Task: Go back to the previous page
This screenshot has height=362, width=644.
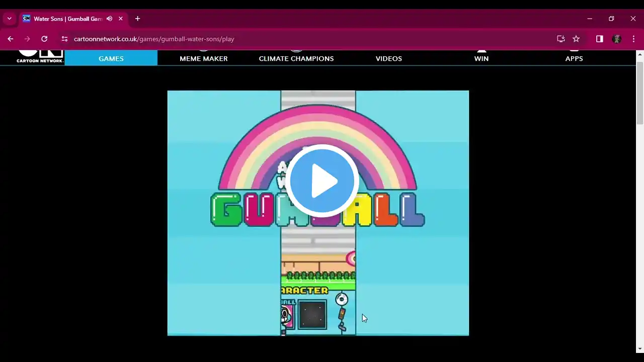Action: pos(10,39)
